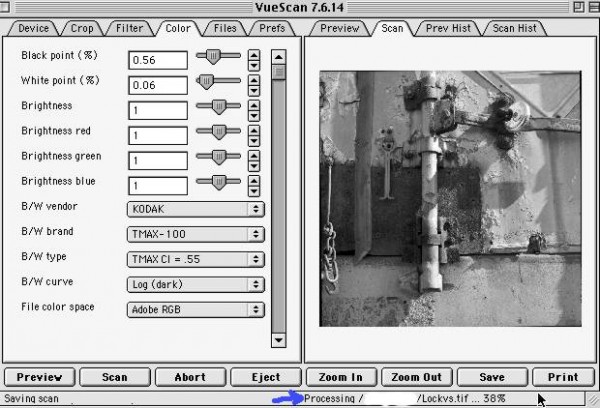Open the File color space dropdown

point(196,310)
